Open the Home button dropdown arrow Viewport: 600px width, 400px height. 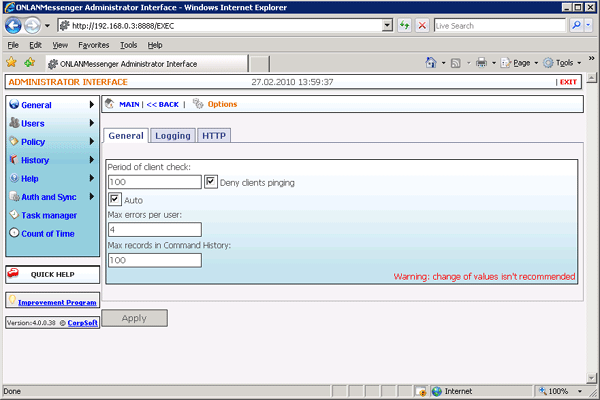[x=443, y=63]
